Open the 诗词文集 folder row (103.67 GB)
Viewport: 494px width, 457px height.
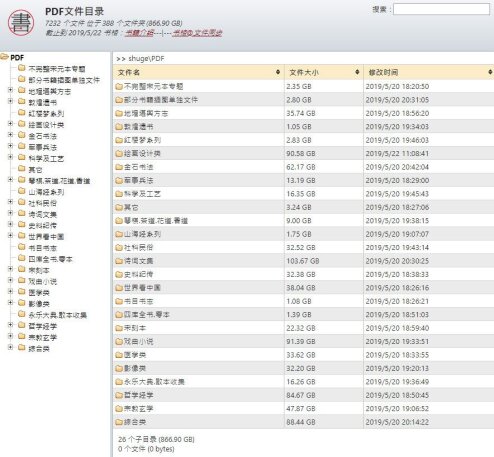click(x=303, y=261)
